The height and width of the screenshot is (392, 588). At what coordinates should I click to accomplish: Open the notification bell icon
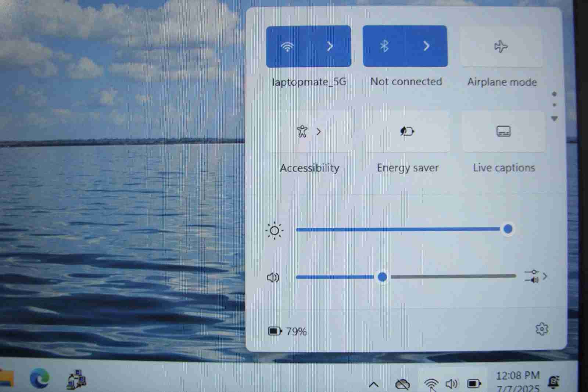pyautogui.click(x=553, y=382)
